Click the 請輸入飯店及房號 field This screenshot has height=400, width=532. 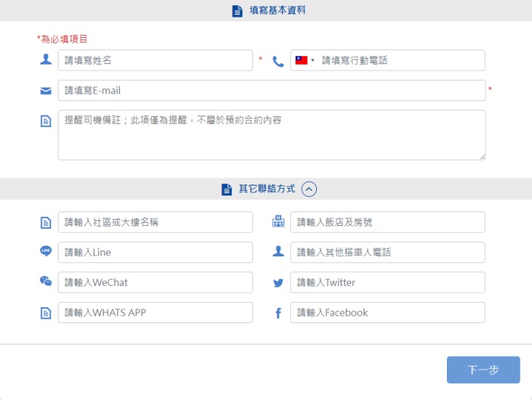coord(388,222)
